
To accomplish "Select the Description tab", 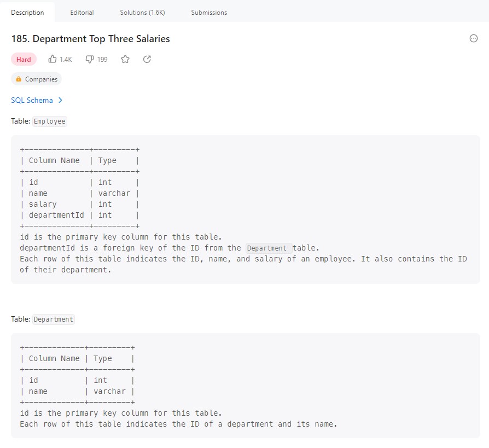I will 27,12.
